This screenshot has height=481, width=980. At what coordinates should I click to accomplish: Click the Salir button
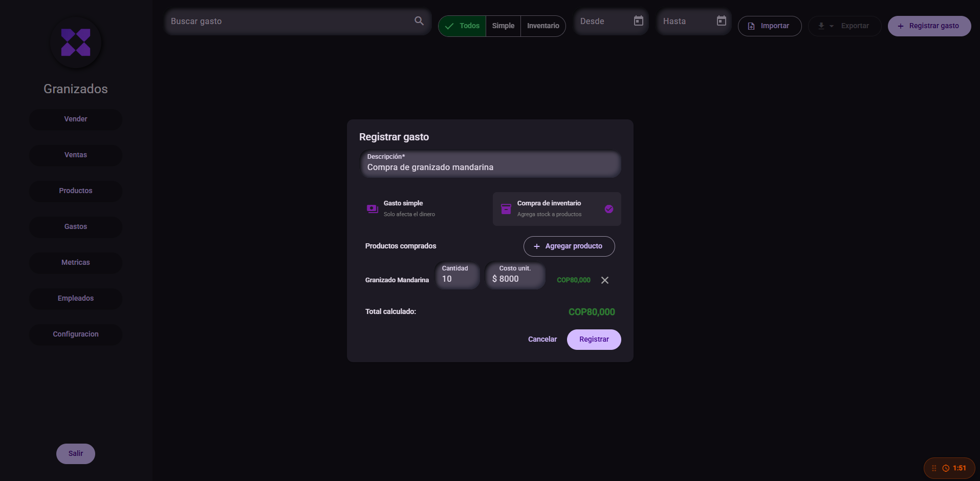tap(76, 454)
